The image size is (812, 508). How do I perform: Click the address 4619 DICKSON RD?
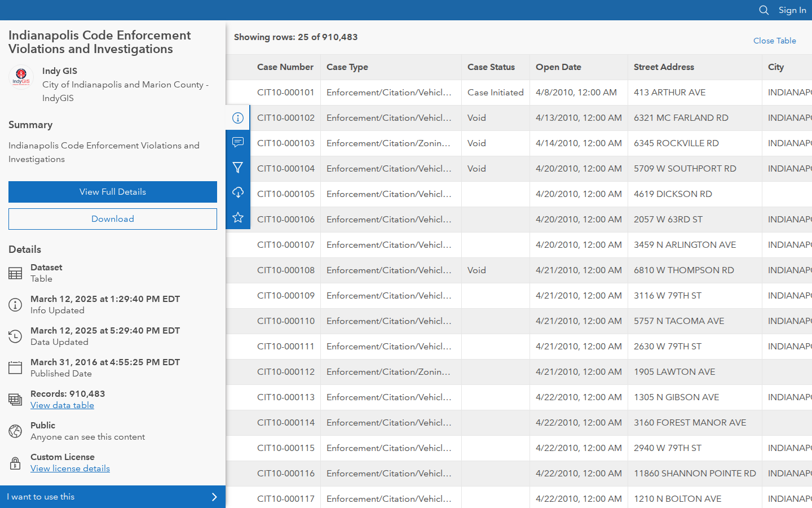point(673,194)
